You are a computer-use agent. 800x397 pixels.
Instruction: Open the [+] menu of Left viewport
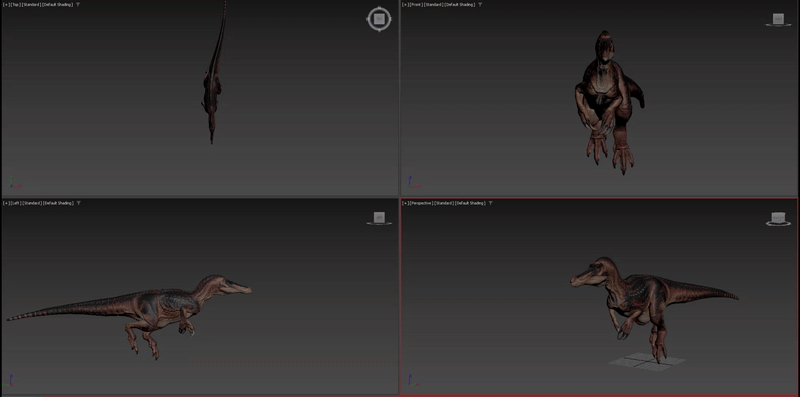pyautogui.click(x=6, y=203)
